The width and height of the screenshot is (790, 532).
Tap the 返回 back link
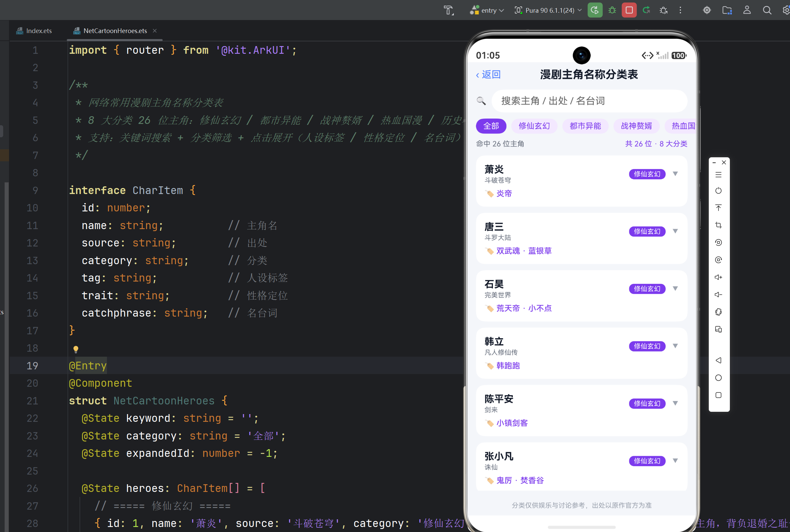tap(488, 75)
